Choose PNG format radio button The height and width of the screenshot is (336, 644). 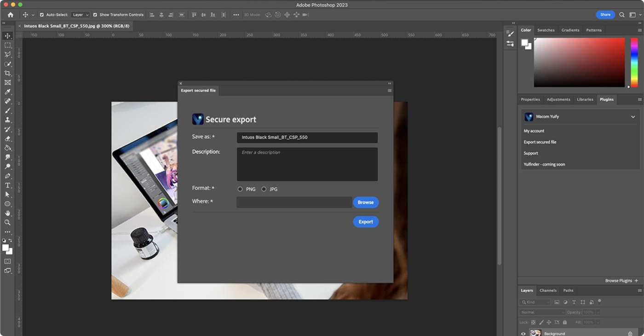click(x=240, y=189)
